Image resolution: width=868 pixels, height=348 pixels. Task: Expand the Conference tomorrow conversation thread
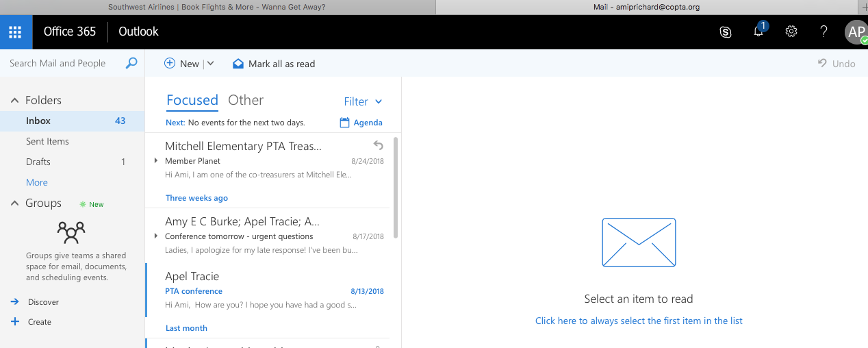coord(156,236)
